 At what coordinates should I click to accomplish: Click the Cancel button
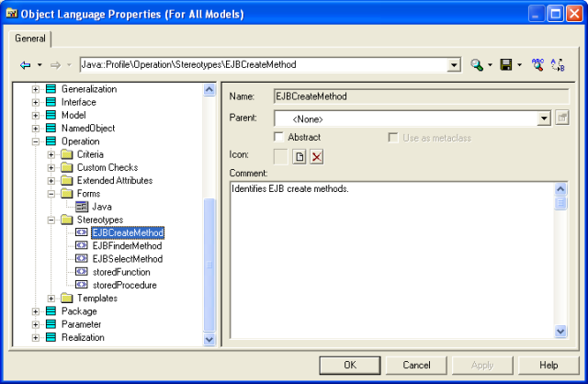point(416,366)
